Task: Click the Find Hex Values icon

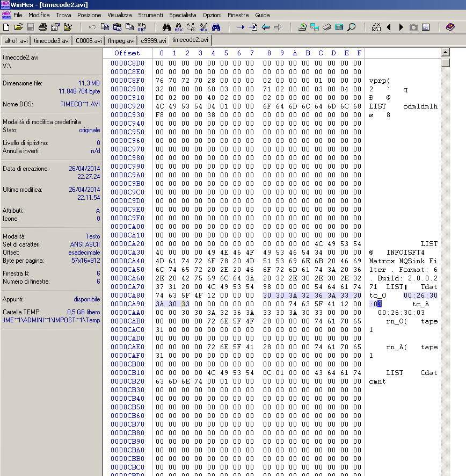Action: [178, 27]
